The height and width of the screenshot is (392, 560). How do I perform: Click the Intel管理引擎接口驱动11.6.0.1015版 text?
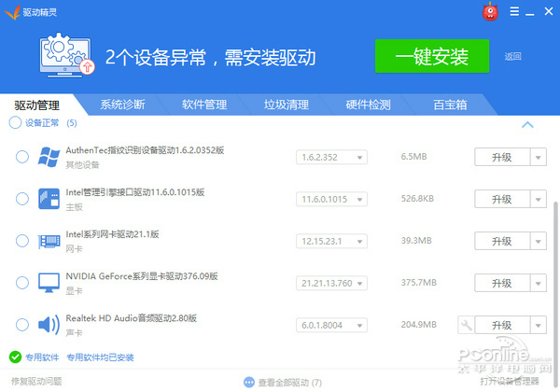tap(135, 192)
